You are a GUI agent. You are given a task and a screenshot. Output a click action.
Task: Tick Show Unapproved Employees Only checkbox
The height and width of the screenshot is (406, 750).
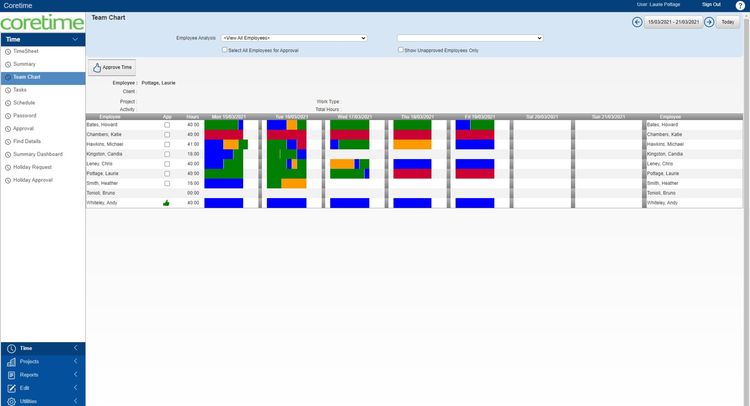click(x=401, y=49)
